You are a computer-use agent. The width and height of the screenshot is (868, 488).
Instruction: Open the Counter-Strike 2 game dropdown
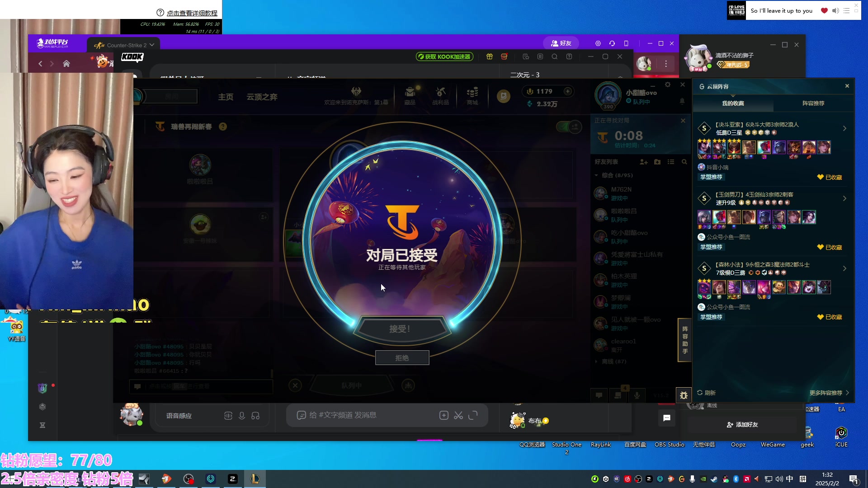124,45
